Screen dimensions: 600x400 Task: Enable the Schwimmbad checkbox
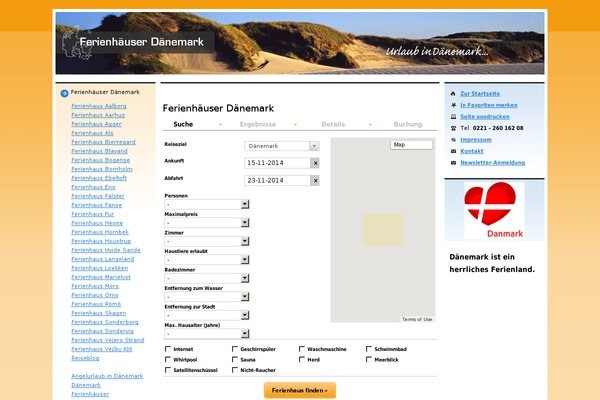tap(368, 349)
